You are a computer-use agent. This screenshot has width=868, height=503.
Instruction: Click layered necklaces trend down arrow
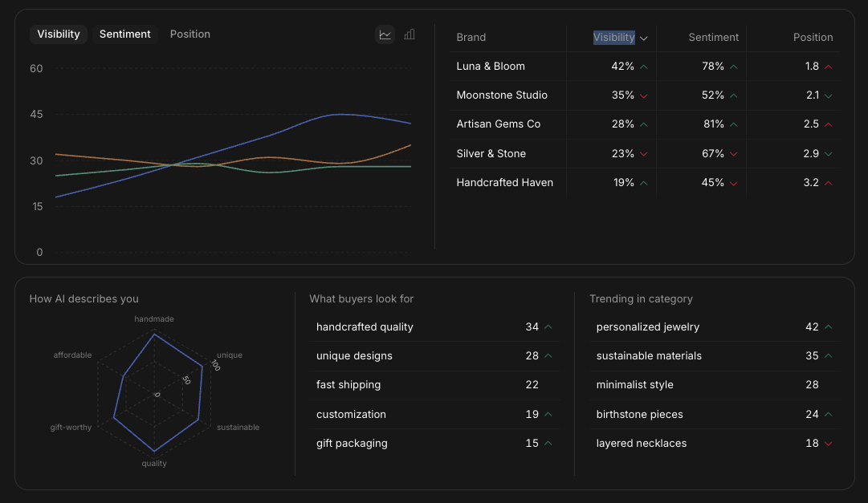click(x=829, y=444)
